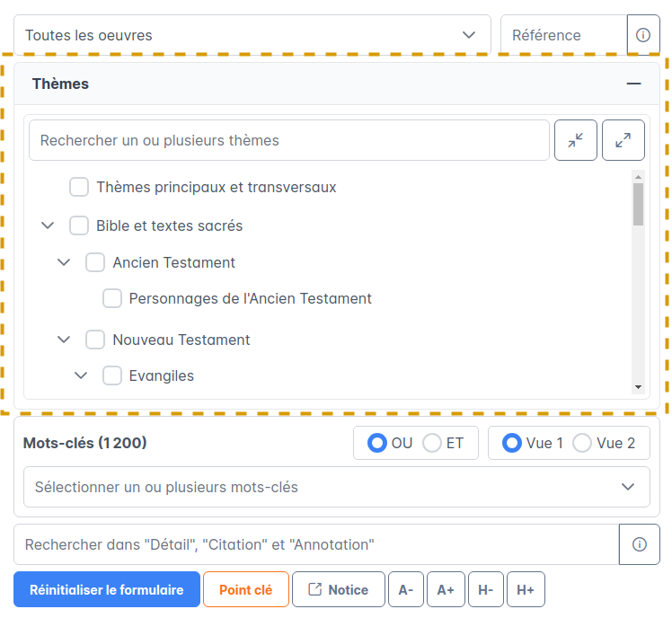
Task: Open the Toutes les oeuvres dropdown
Action: click(x=252, y=36)
